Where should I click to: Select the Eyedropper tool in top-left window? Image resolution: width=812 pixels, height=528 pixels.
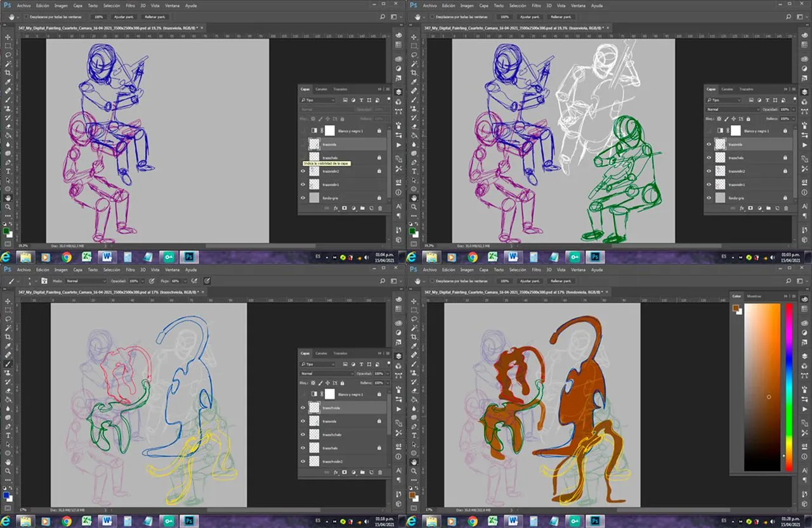8,82
